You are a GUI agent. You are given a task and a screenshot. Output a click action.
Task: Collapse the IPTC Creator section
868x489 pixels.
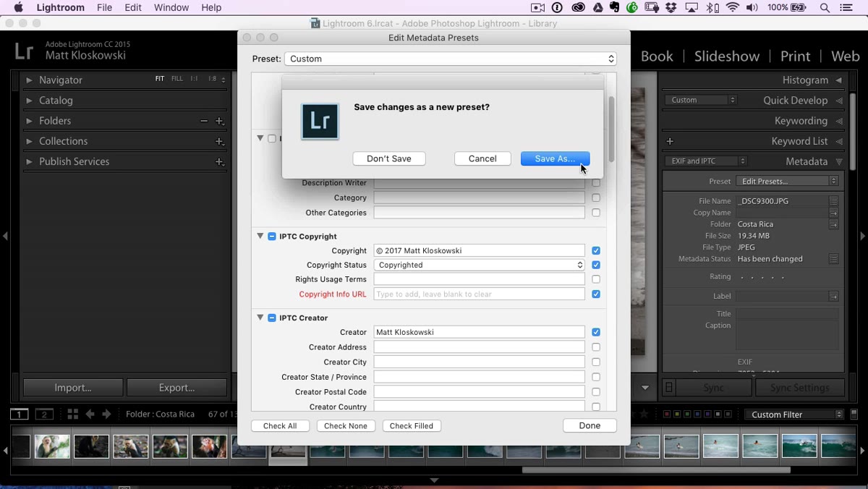(260, 318)
